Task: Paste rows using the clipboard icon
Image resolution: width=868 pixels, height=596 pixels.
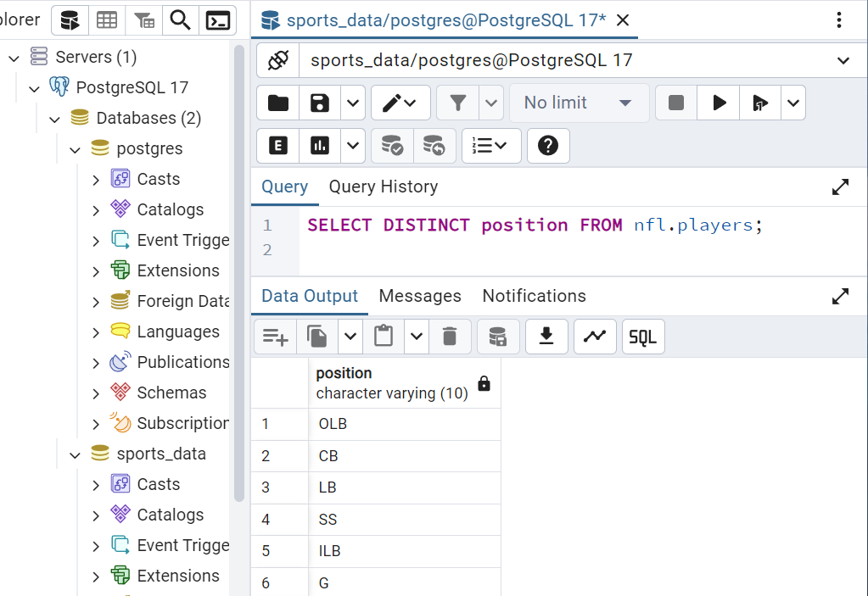Action: (384, 337)
